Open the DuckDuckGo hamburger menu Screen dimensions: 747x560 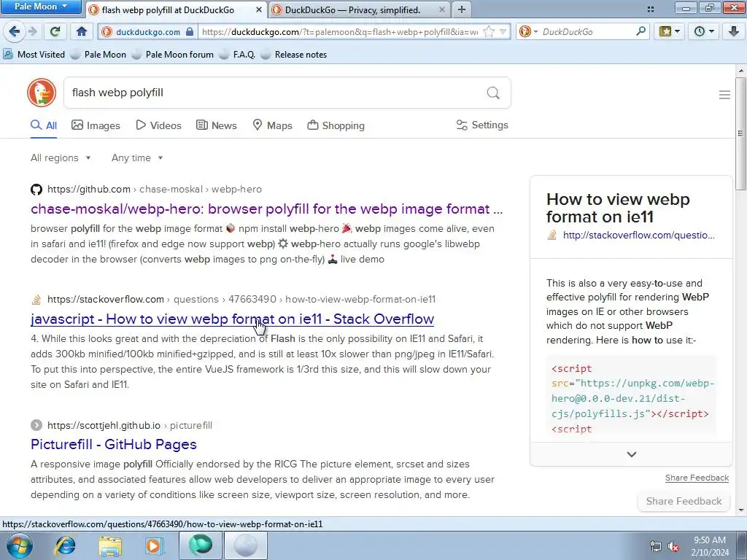click(724, 95)
